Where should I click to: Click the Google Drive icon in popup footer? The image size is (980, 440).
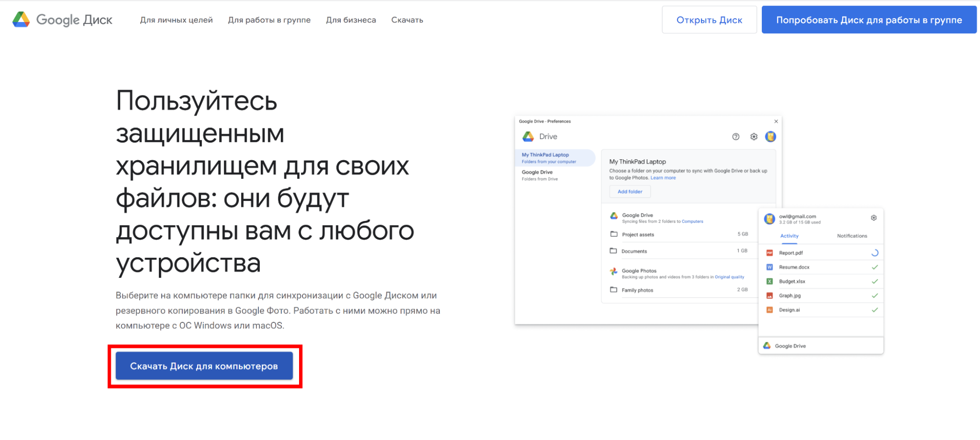click(x=767, y=346)
